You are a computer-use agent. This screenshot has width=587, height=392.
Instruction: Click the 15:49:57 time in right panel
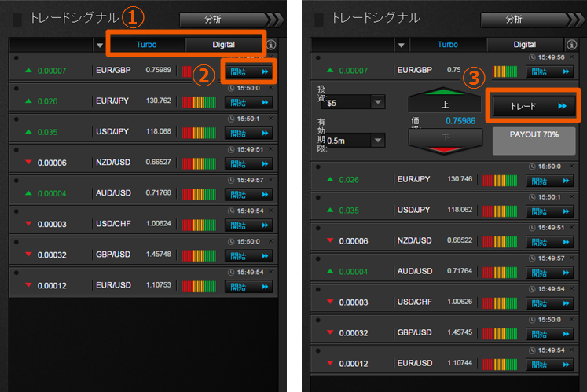coord(551,258)
